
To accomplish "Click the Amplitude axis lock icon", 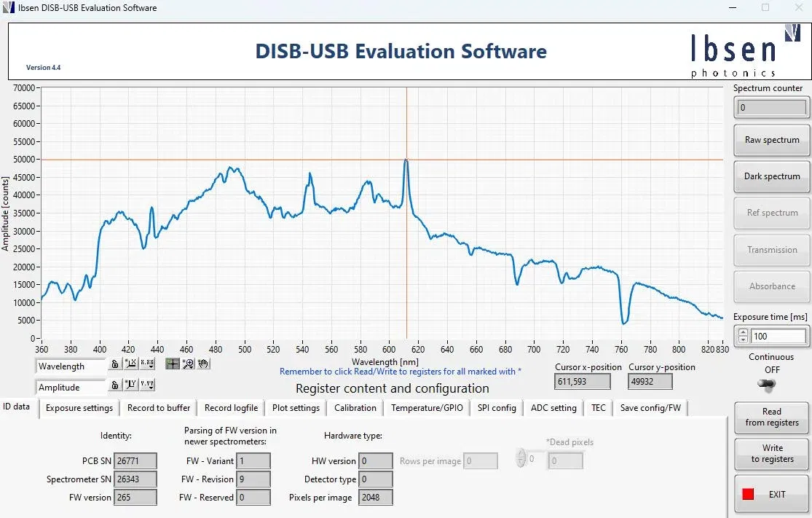I will pyautogui.click(x=115, y=385).
